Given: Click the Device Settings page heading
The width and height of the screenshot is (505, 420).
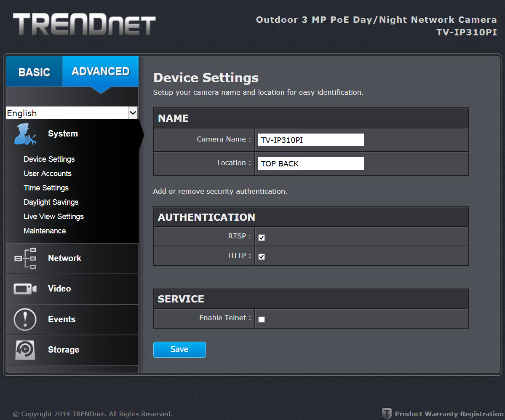Looking at the screenshot, I should point(206,78).
